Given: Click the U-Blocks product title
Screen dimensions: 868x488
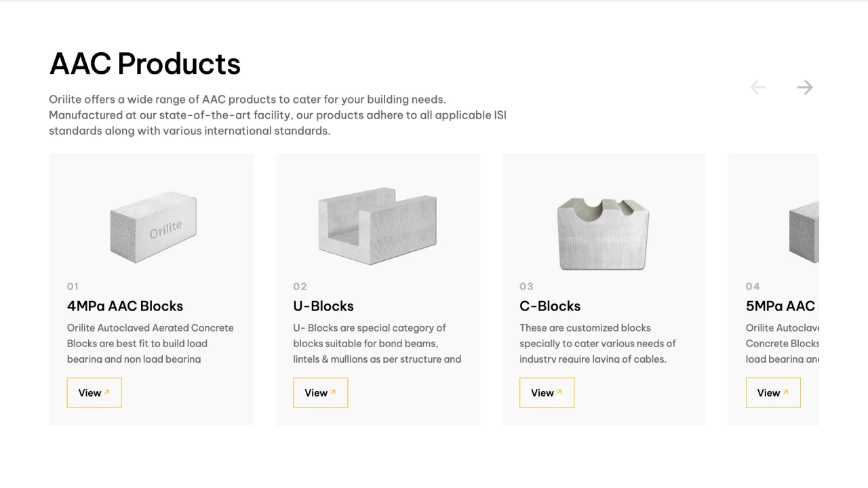Looking at the screenshot, I should 323,306.
